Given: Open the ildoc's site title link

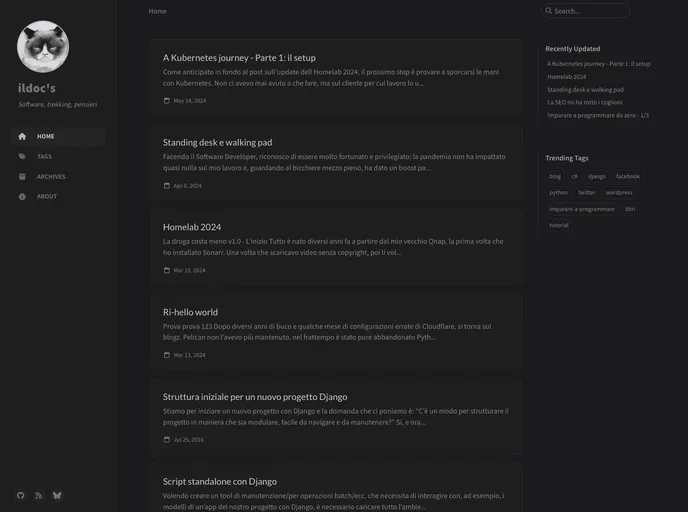Looking at the screenshot, I should pos(37,88).
